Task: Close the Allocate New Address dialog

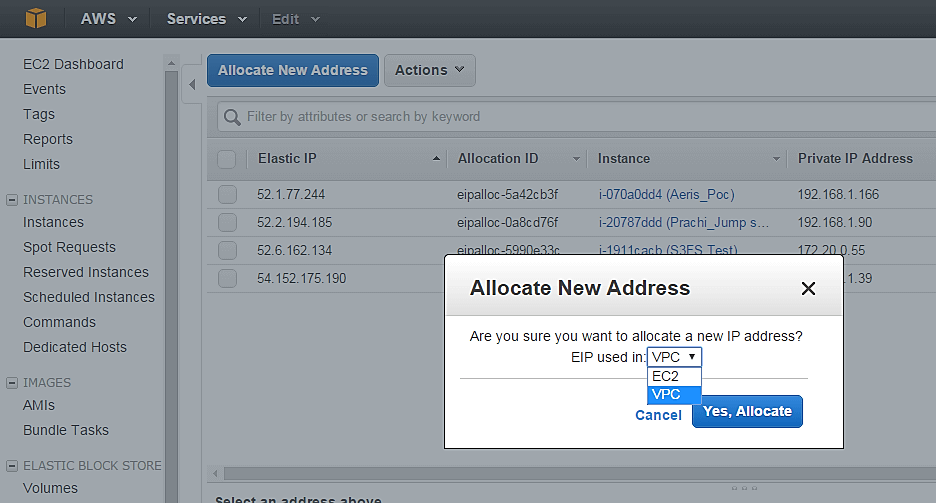Action: (x=808, y=289)
